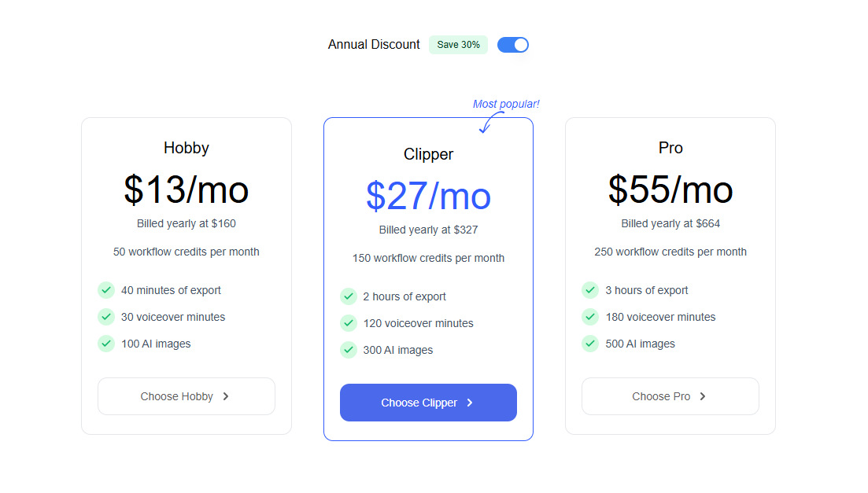Click the chevron arrow in Choose Hobby
Image resolution: width=868 pixels, height=493 pixels.
point(226,396)
